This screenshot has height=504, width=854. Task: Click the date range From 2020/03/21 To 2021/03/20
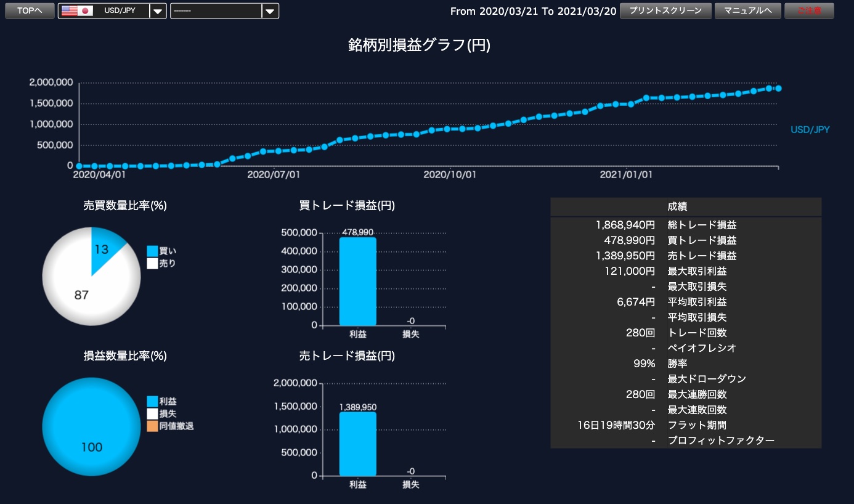point(533,11)
